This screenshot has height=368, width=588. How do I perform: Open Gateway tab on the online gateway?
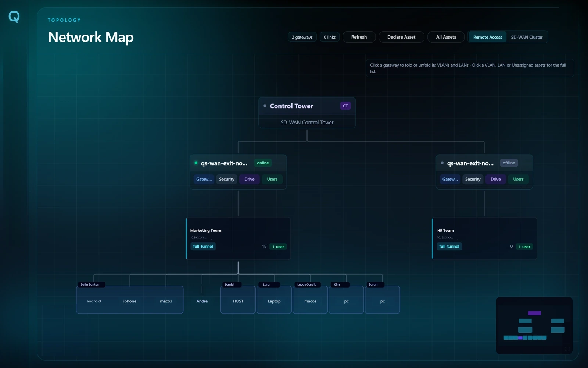204,179
